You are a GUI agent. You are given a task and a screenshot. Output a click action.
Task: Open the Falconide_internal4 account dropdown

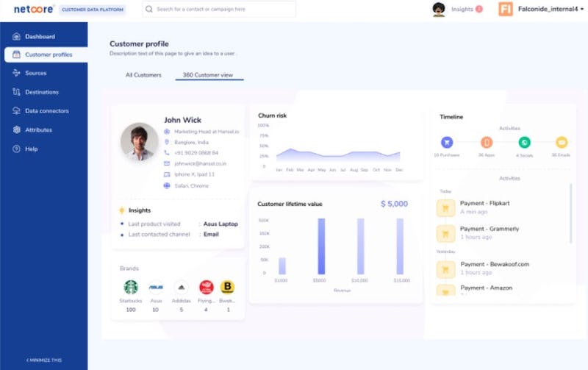point(551,9)
